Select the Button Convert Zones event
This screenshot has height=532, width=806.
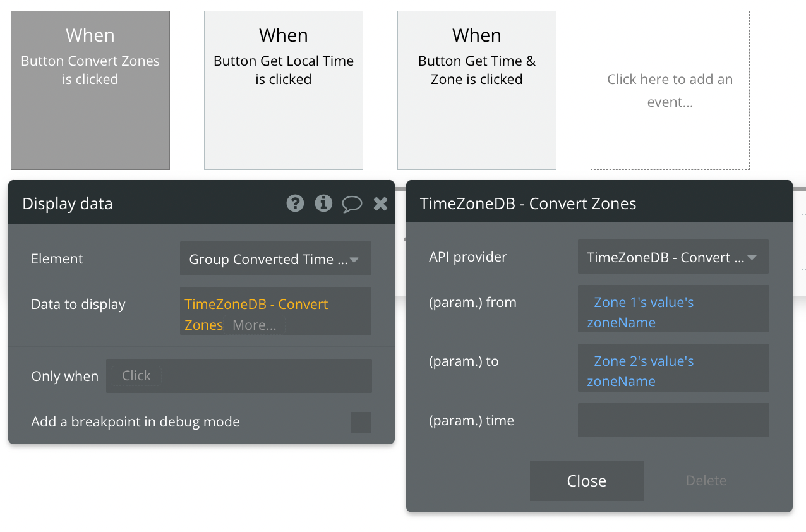[90, 90]
